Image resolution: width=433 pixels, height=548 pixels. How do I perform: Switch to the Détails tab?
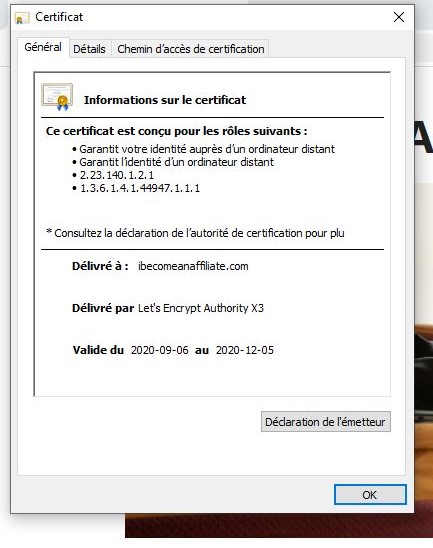tap(89, 49)
